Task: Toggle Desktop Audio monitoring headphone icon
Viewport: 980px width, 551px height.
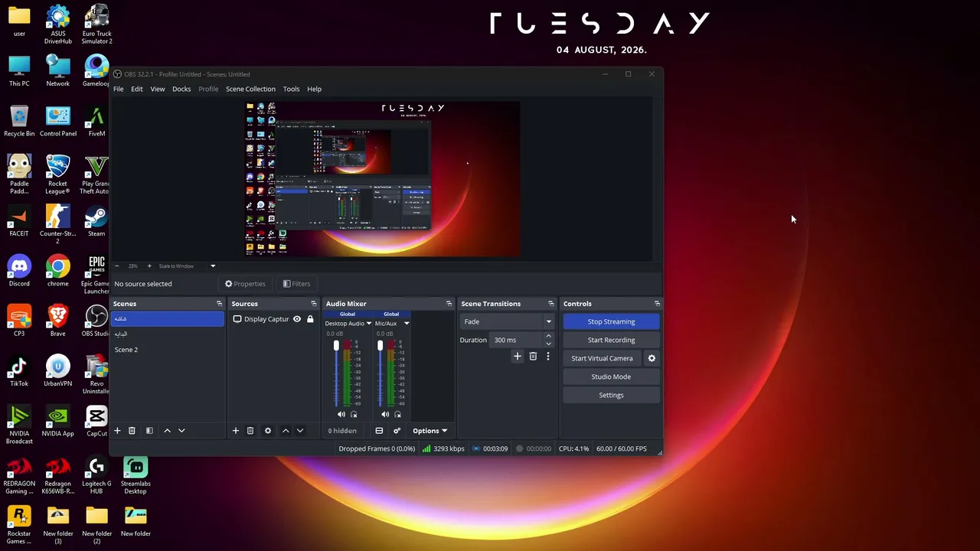Action: [x=354, y=414]
